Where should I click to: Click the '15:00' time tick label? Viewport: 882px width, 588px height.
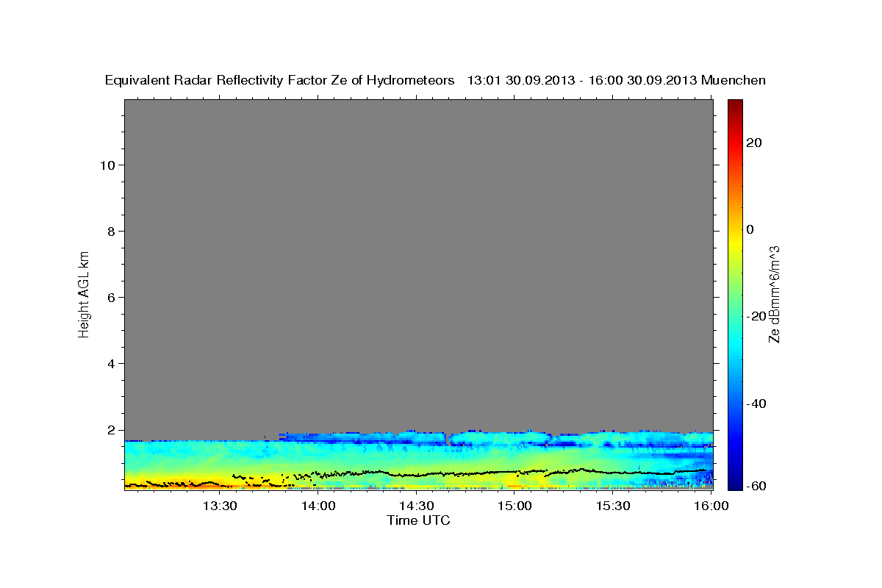point(515,506)
